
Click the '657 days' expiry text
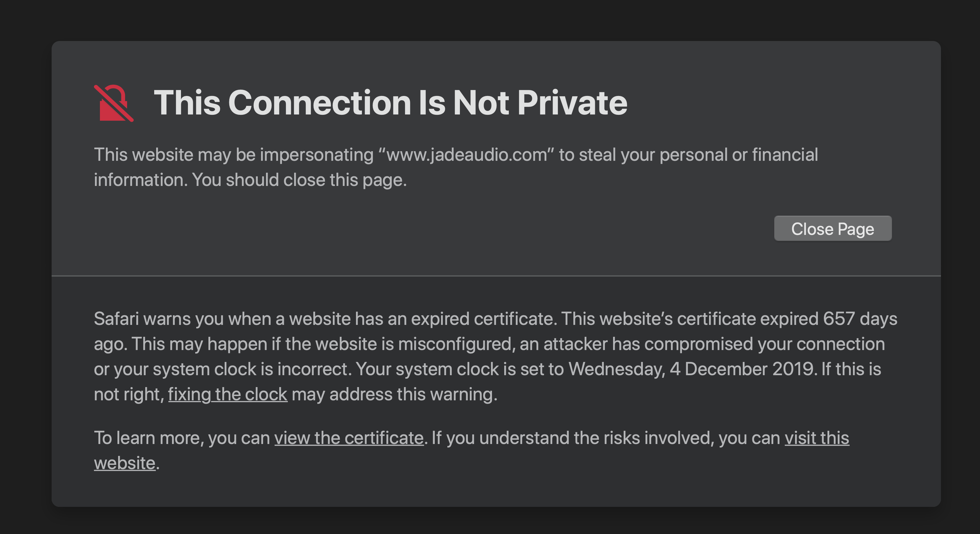[860, 319]
